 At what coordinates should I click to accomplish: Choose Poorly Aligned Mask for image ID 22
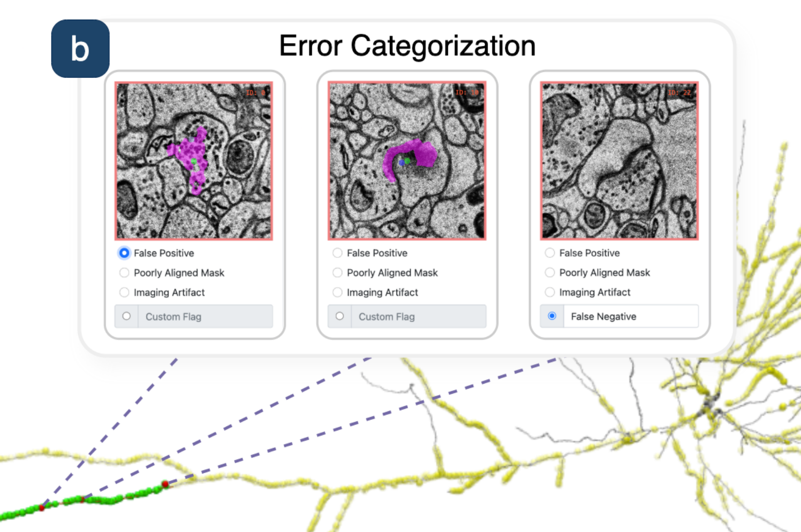[550, 273]
